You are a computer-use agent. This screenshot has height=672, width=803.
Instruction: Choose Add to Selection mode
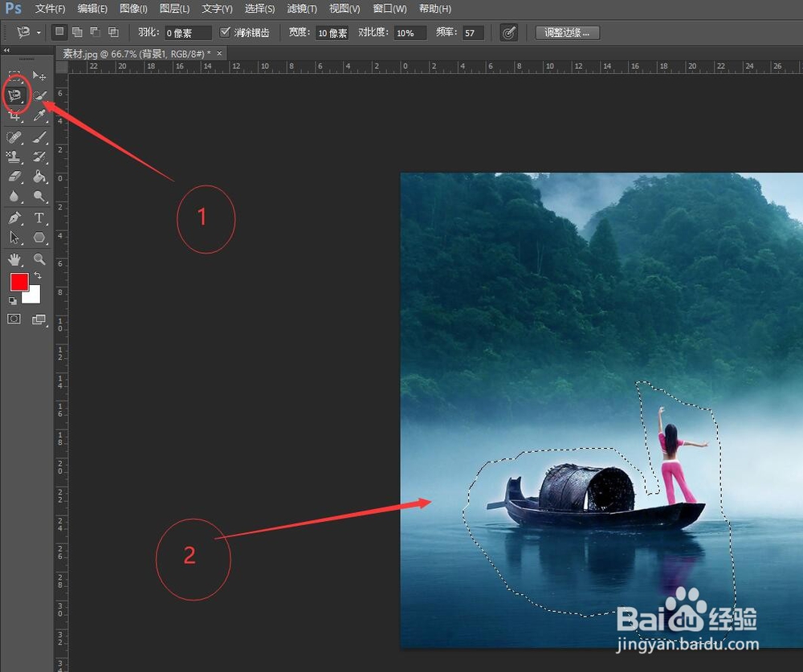tap(77, 32)
